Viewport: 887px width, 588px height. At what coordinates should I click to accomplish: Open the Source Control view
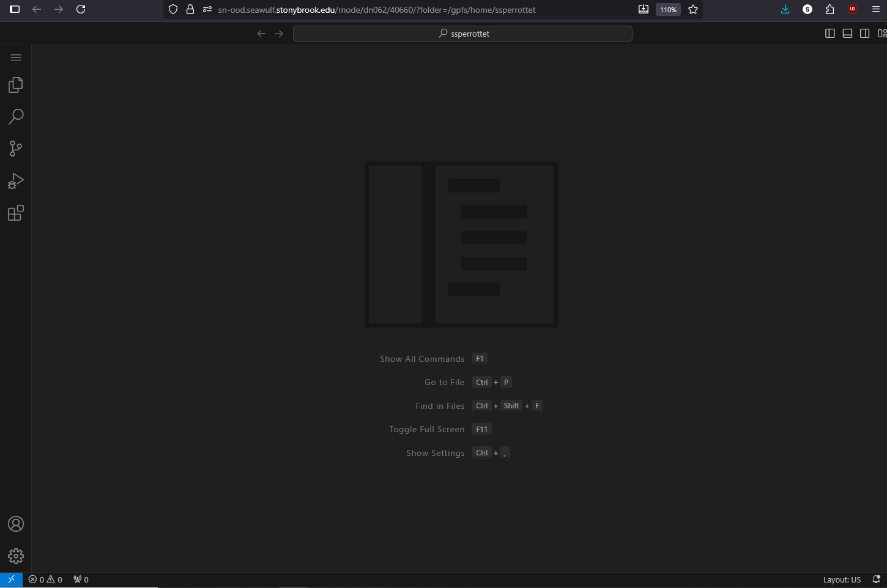16,149
